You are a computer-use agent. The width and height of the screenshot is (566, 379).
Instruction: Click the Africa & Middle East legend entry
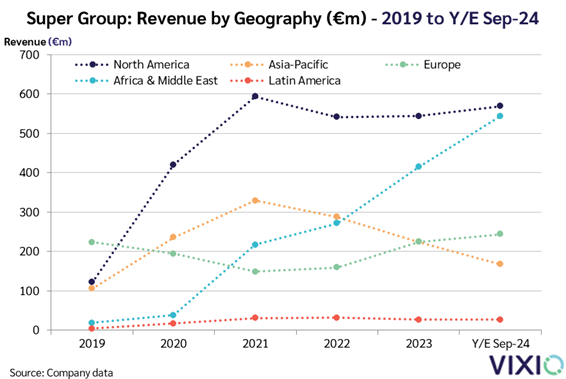[146, 80]
